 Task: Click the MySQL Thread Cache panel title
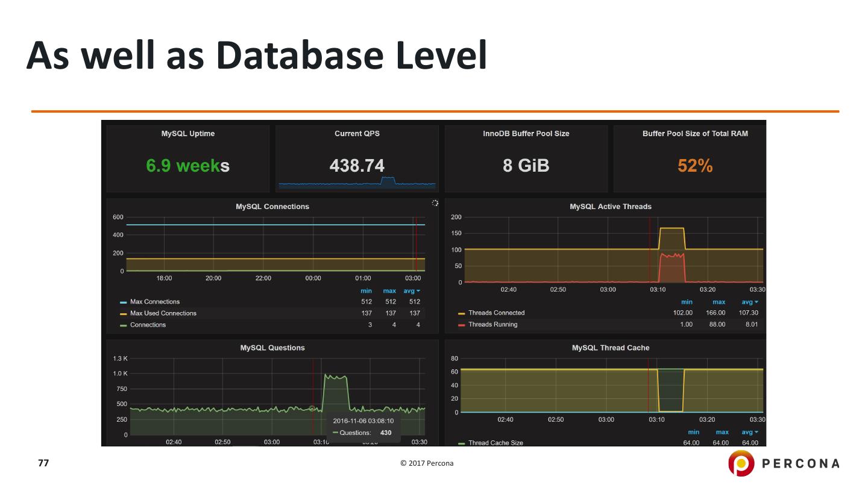[x=610, y=348]
